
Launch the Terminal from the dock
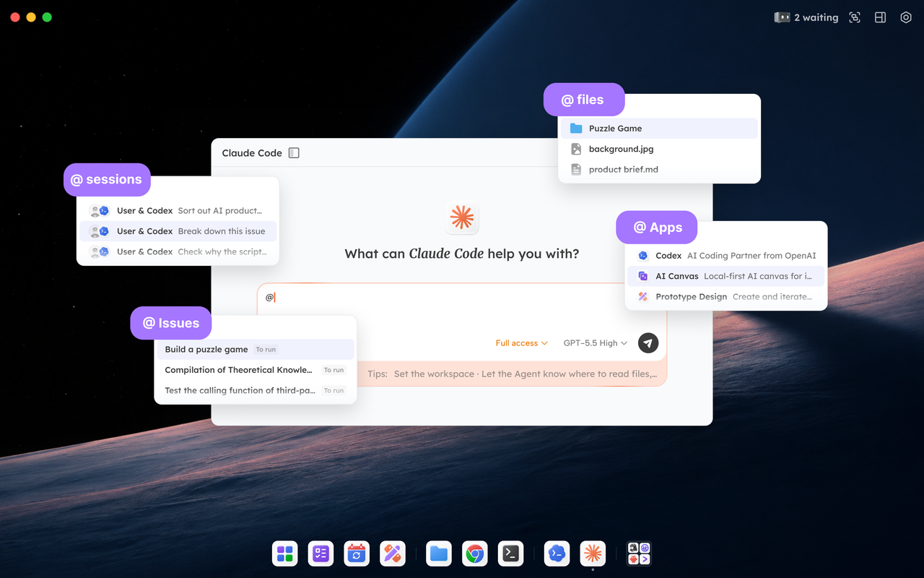click(x=510, y=554)
